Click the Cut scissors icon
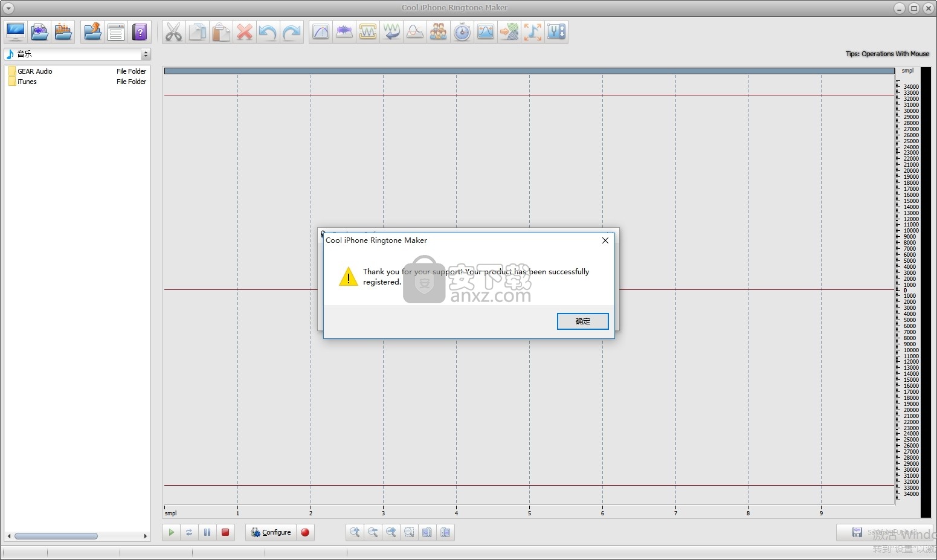The height and width of the screenshot is (560, 937). [173, 32]
